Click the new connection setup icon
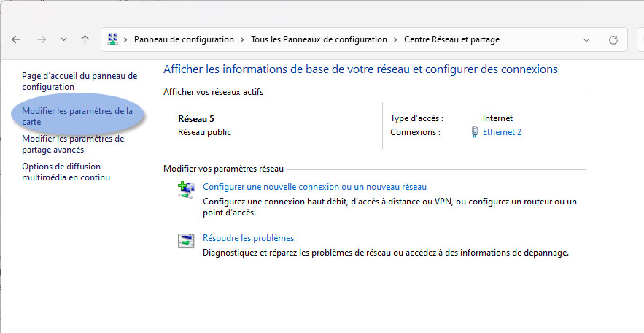644x333 pixels. (187, 190)
